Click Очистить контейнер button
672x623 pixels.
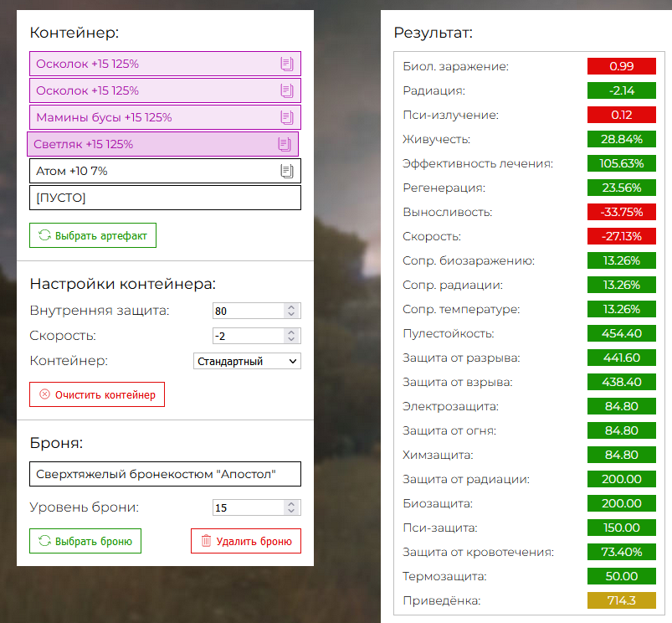pos(97,394)
